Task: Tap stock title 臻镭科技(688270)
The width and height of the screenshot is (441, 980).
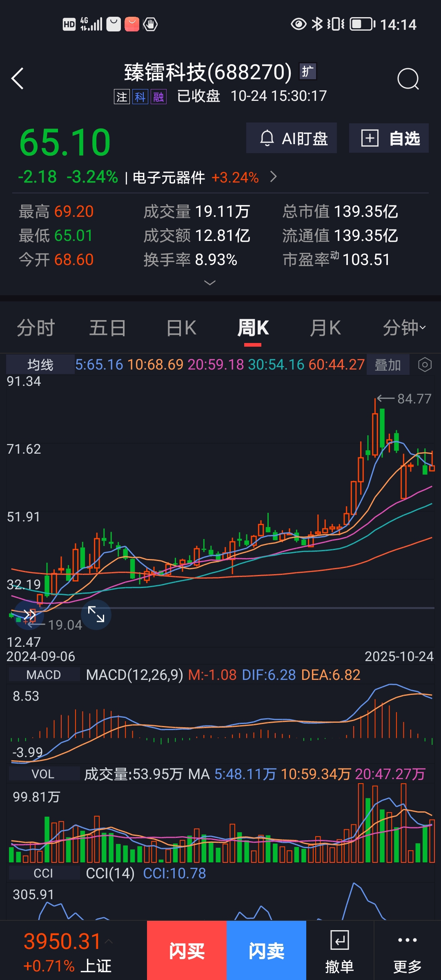Action: coord(208,72)
